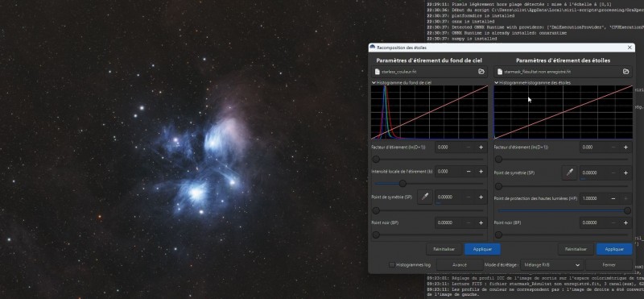Pick background symmetry point with eyedropper
The image size is (644, 299).
[425, 197]
